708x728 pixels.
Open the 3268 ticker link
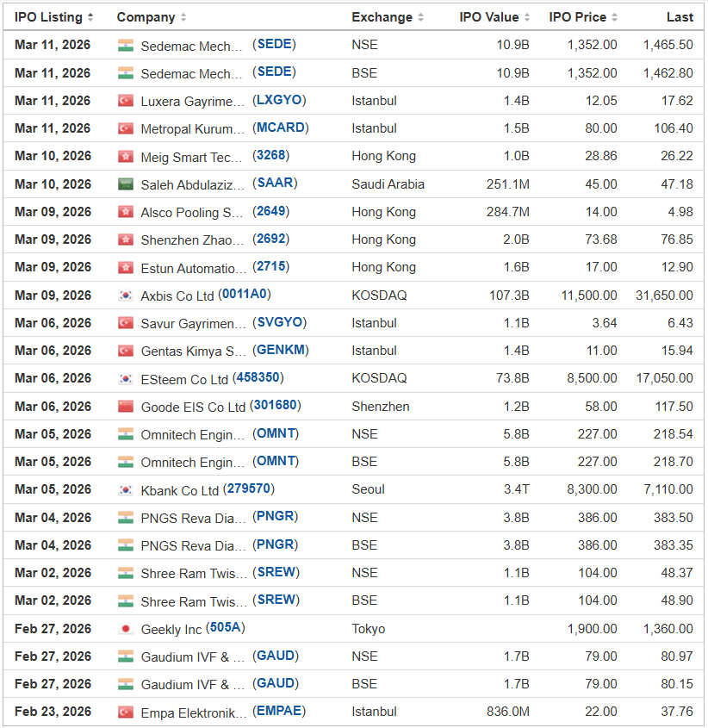[271, 156]
